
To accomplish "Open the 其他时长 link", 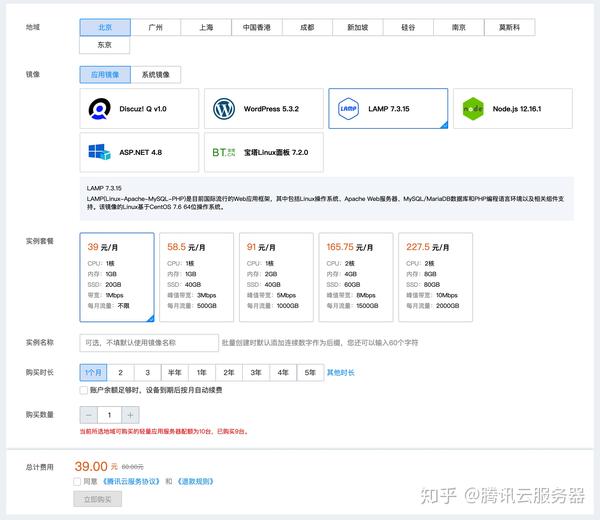I will tap(341, 372).
